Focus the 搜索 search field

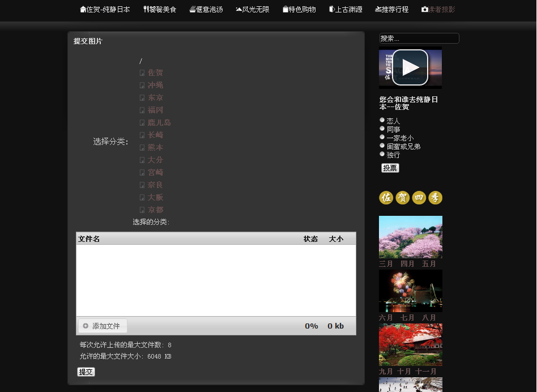419,39
